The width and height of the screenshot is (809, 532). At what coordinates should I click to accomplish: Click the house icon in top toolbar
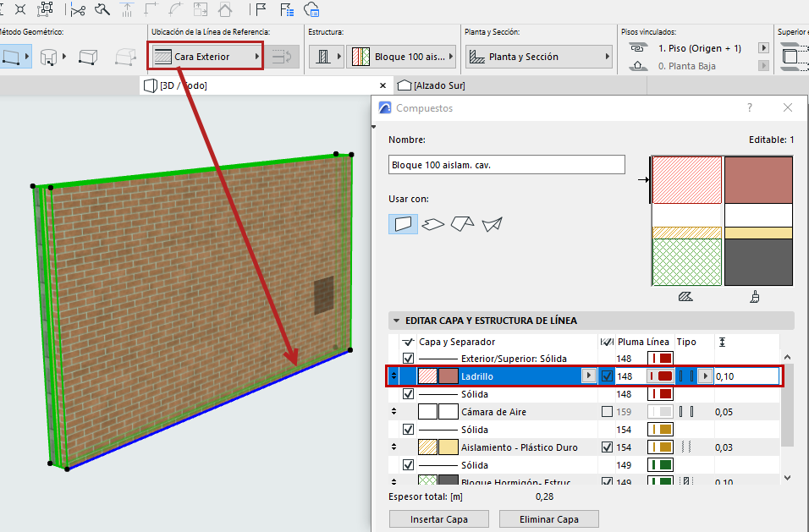coord(225,9)
